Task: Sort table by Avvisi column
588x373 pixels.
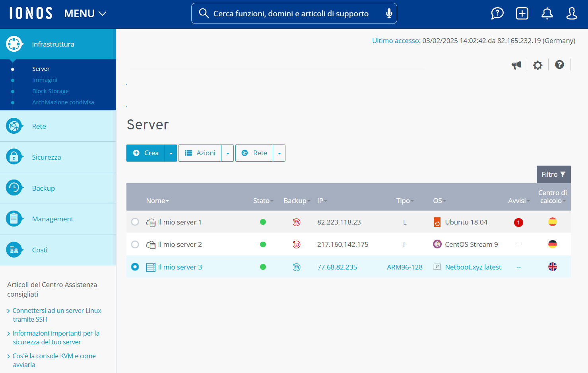Action: tap(519, 201)
